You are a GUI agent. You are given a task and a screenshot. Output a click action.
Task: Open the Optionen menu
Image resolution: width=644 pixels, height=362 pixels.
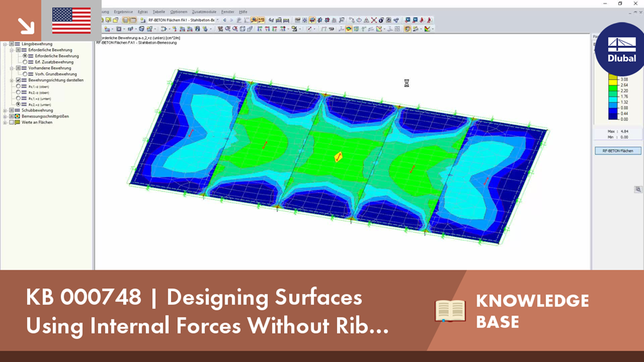click(x=179, y=12)
